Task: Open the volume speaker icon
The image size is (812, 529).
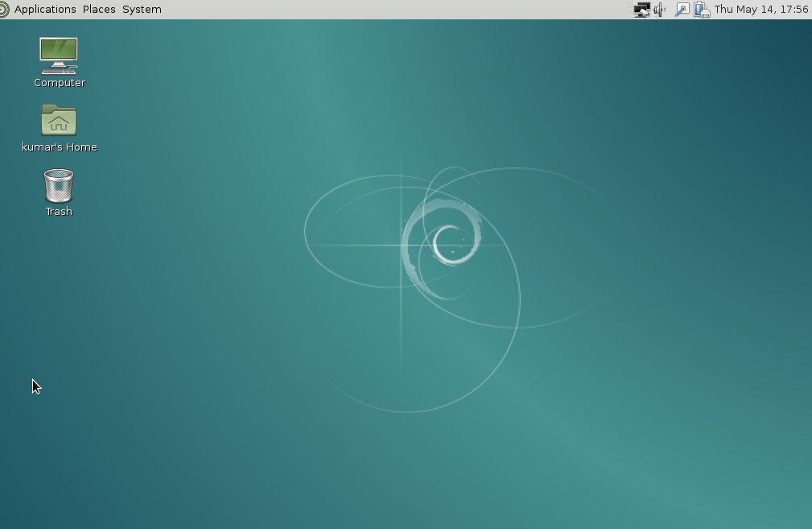Action: (x=660, y=10)
